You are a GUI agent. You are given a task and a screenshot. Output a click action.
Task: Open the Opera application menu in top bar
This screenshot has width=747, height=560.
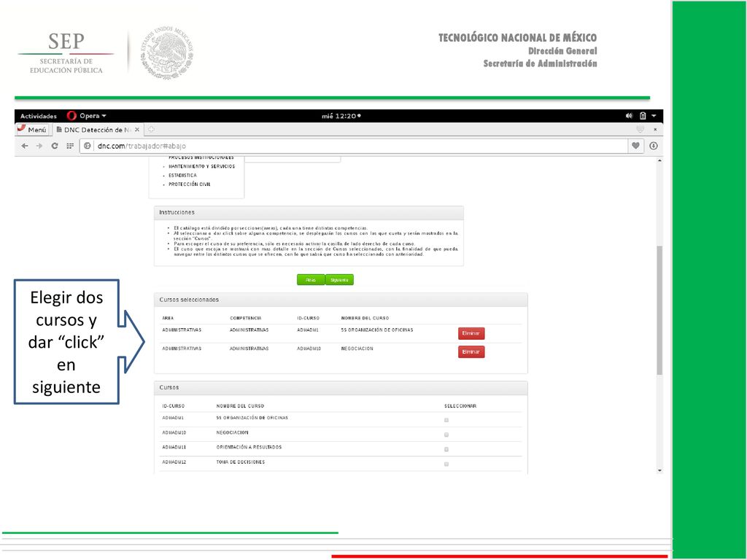87,116
